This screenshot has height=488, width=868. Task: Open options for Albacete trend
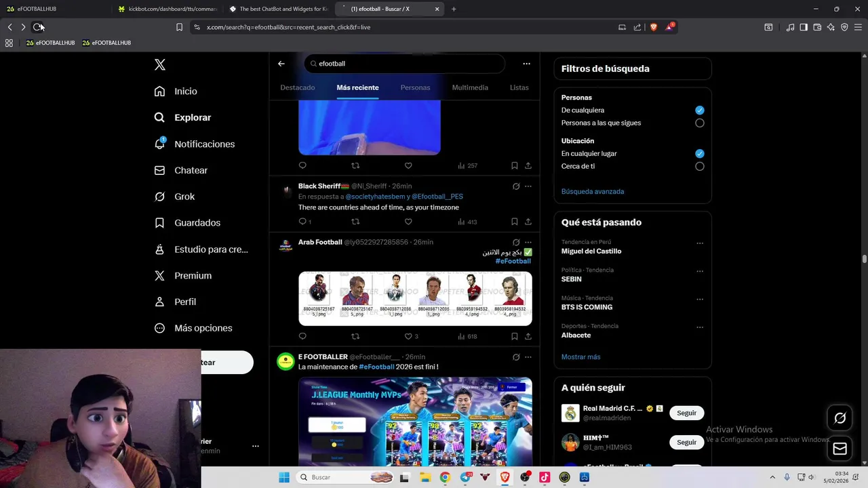pos(699,327)
